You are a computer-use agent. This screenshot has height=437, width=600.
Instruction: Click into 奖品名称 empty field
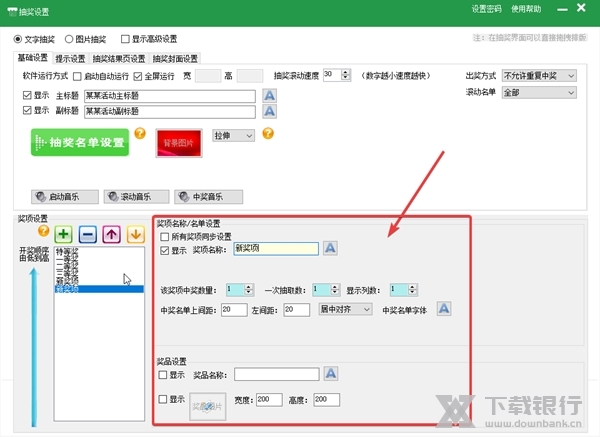tap(277, 374)
